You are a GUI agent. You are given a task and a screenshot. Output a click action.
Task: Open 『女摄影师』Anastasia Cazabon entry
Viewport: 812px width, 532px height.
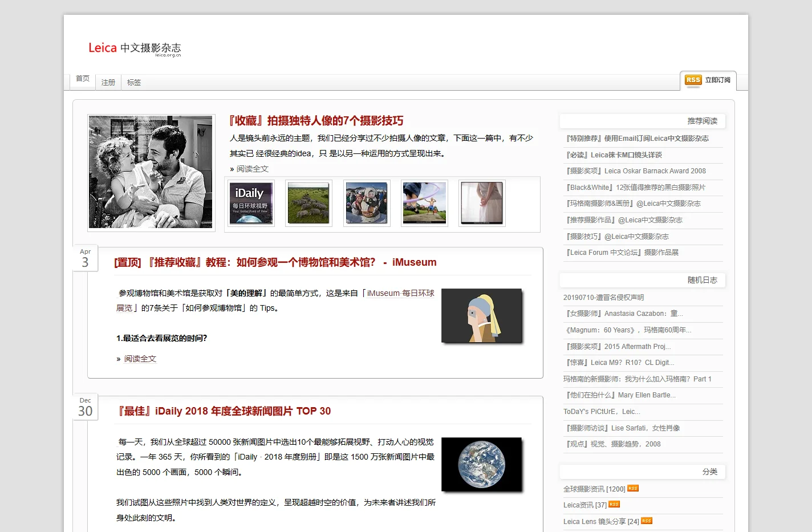(623, 314)
